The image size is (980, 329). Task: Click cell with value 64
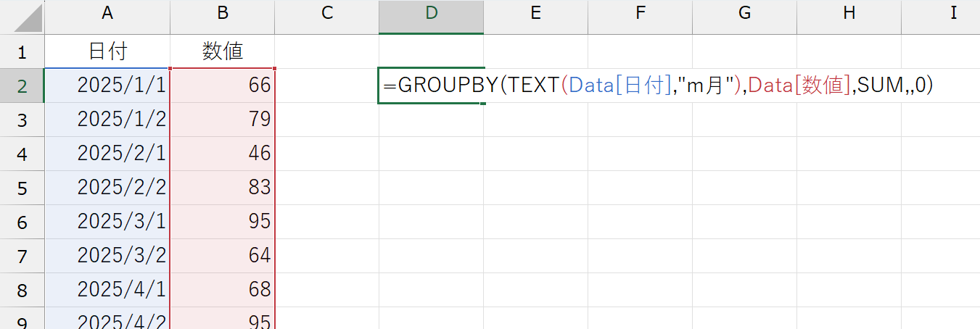click(222, 256)
